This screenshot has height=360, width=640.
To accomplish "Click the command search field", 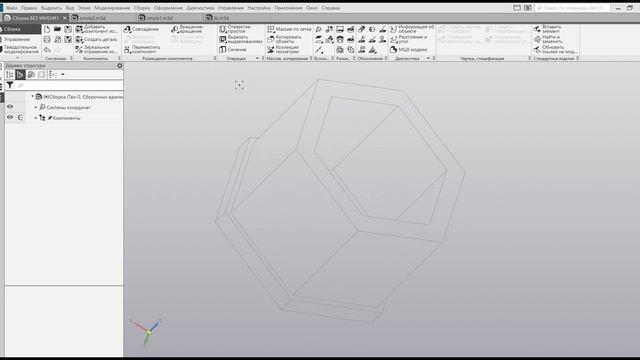I will 573,8.
